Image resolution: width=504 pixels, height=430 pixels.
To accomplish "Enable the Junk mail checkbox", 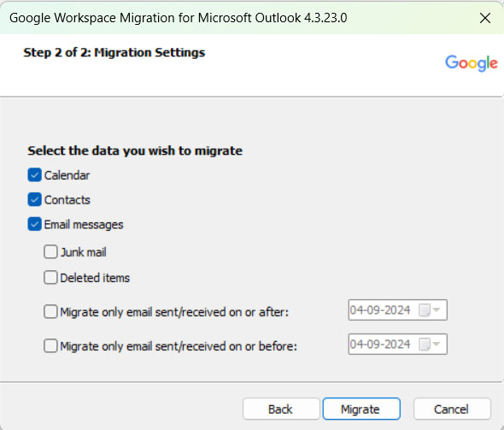I will point(50,252).
